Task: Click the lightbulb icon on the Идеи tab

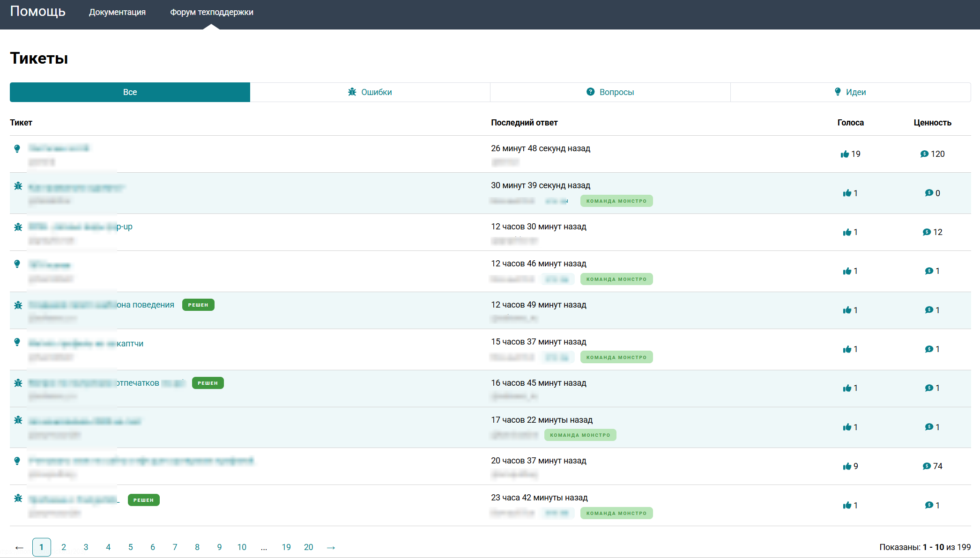Action: pyautogui.click(x=838, y=92)
